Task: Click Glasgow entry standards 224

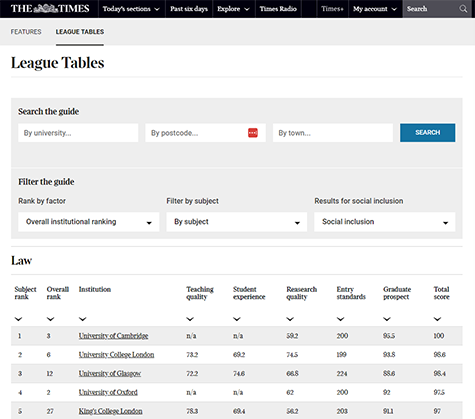Action: click(x=342, y=374)
